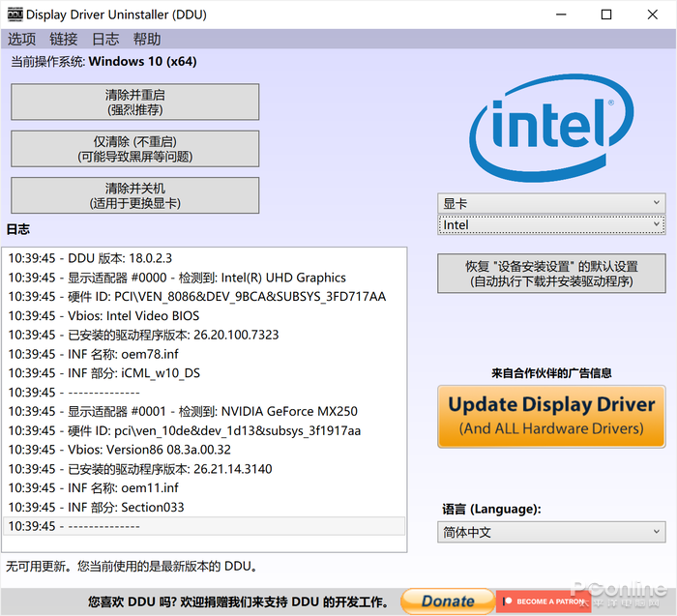677x616 pixels.
Task: Click the Update Display Driver ad banner
Action: click(x=550, y=416)
